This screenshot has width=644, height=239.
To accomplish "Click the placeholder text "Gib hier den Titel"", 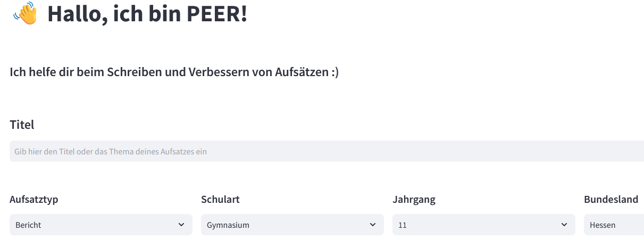I will point(46,152).
